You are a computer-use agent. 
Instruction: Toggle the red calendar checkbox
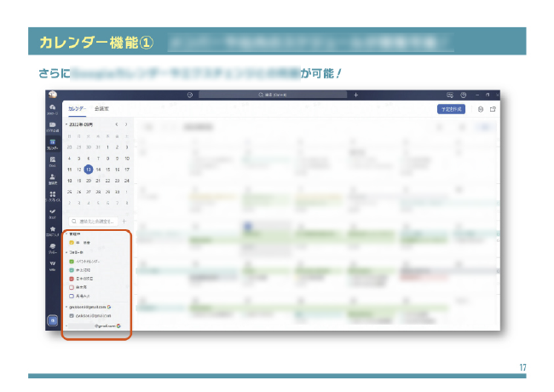(x=72, y=278)
